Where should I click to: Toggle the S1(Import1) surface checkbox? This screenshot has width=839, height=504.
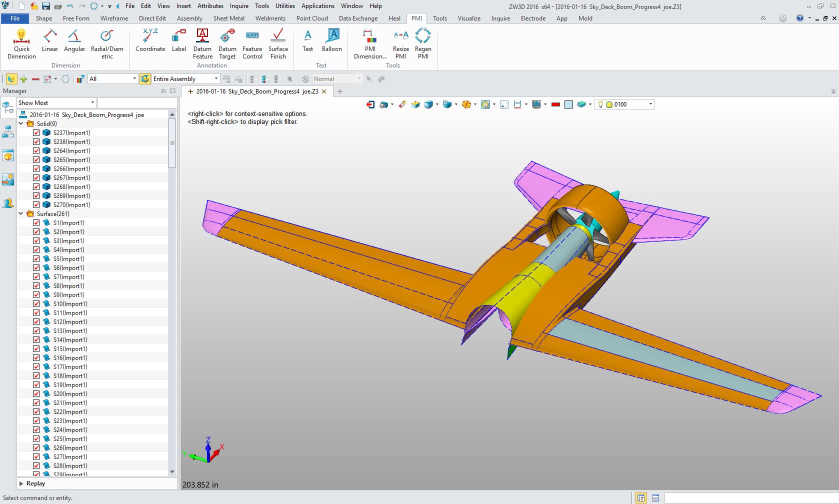[36, 223]
